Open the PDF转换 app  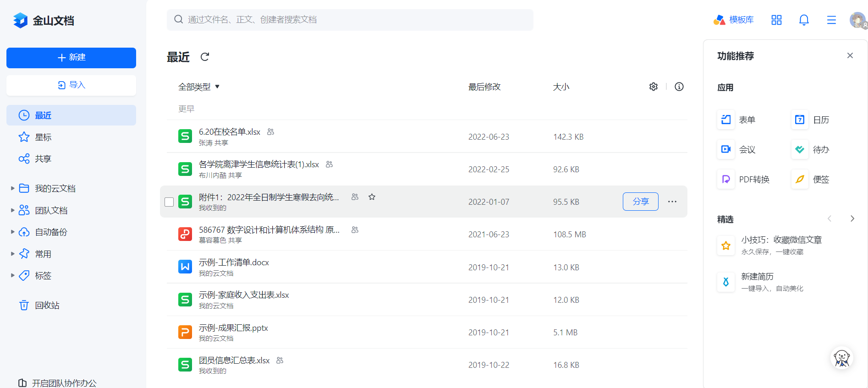pos(744,179)
